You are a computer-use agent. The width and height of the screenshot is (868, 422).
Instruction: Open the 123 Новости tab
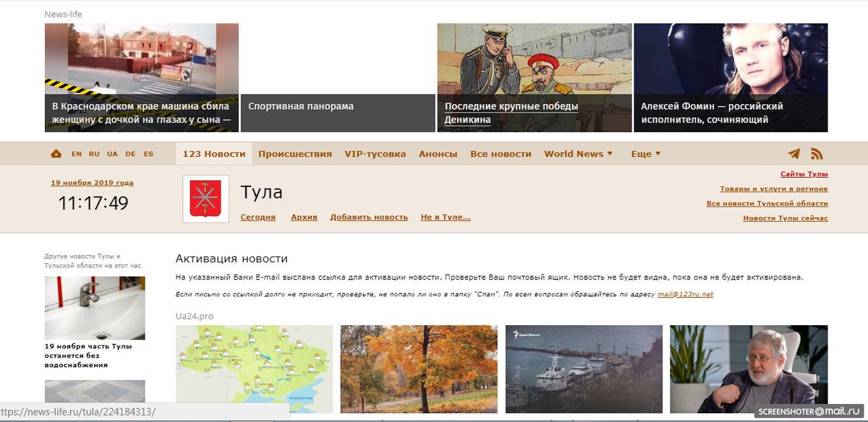click(214, 154)
